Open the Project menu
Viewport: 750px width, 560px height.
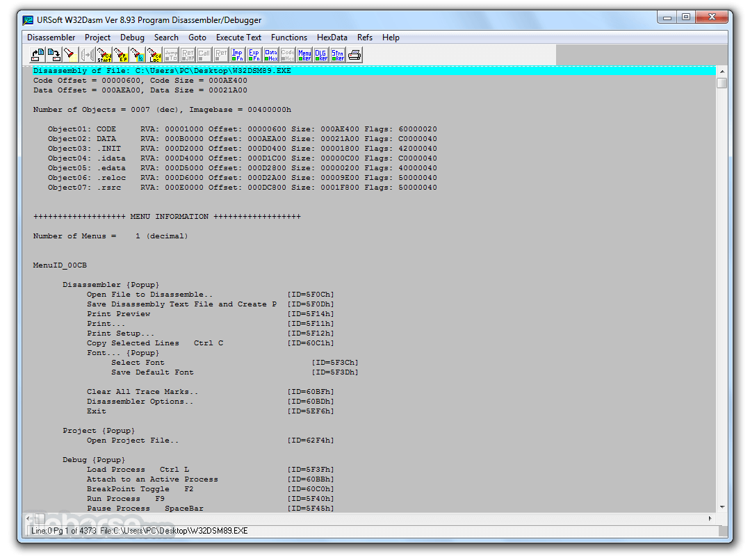click(97, 38)
